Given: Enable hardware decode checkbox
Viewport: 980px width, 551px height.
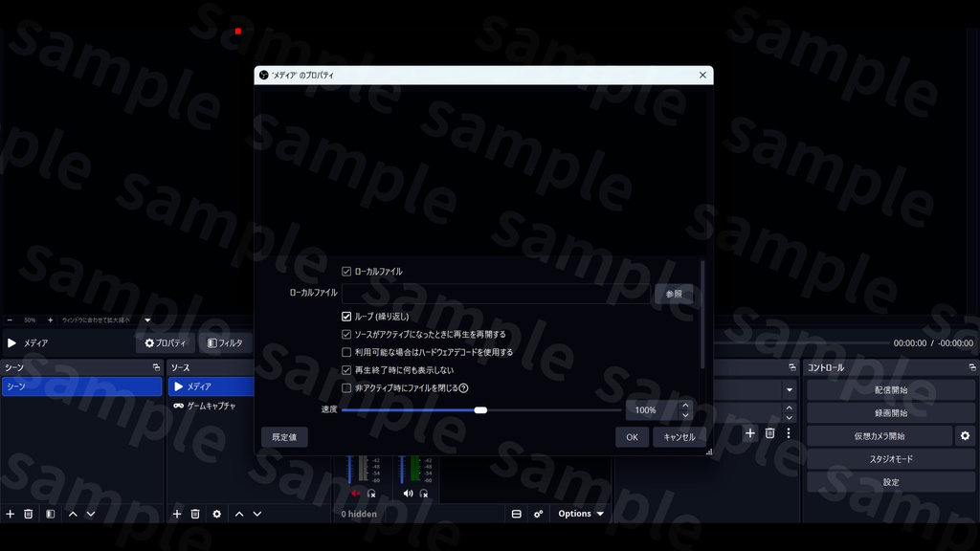Looking at the screenshot, I should (346, 352).
